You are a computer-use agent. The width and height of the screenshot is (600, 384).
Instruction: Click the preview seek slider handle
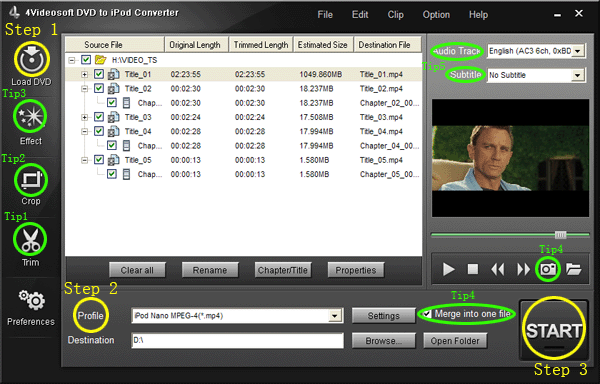[x=561, y=234]
